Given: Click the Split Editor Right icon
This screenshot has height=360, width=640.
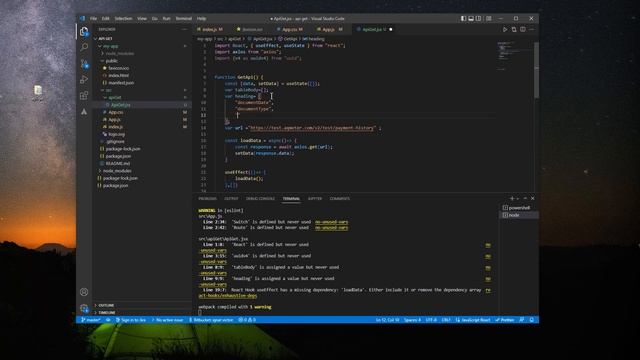Looking at the screenshot, I should 523,29.
